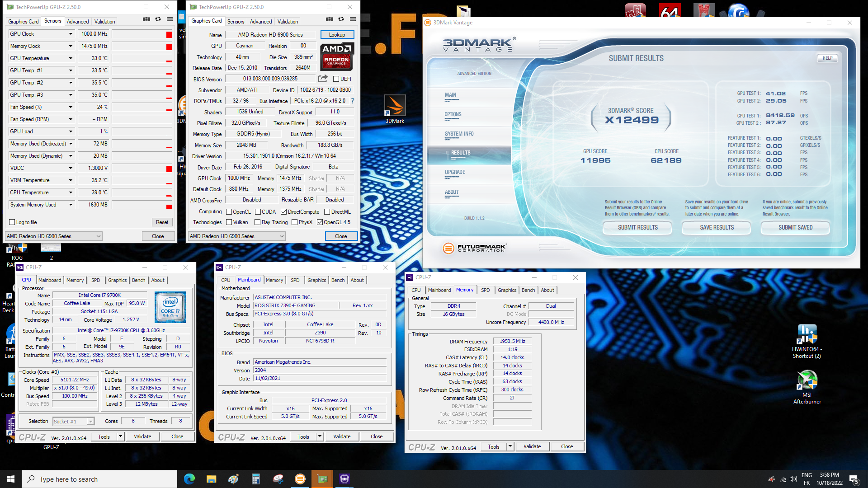Click the Futuremark Corporation logo

(x=474, y=248)
